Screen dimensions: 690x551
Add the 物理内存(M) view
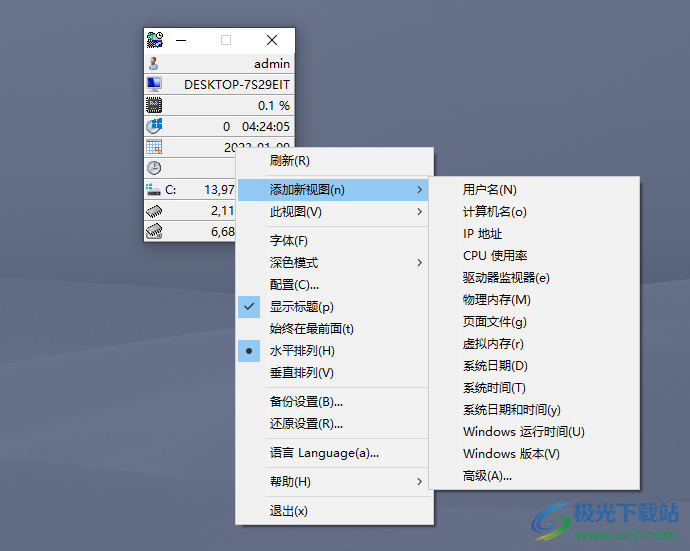click(534, 300)
